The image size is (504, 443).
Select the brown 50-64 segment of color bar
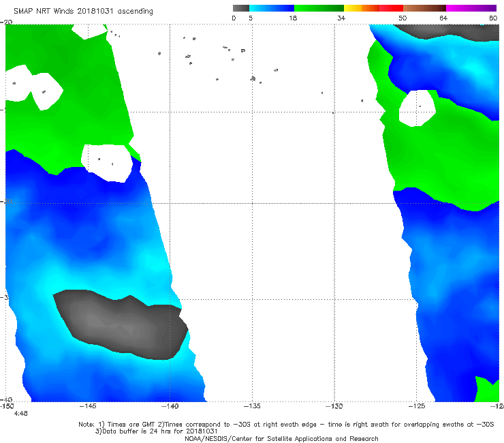tap(424, 8)
